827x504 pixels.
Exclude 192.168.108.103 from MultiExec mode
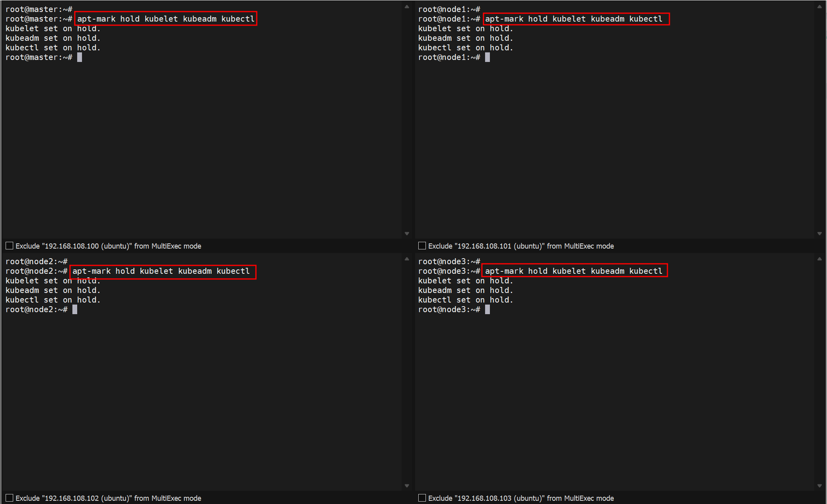click(422, 498)
